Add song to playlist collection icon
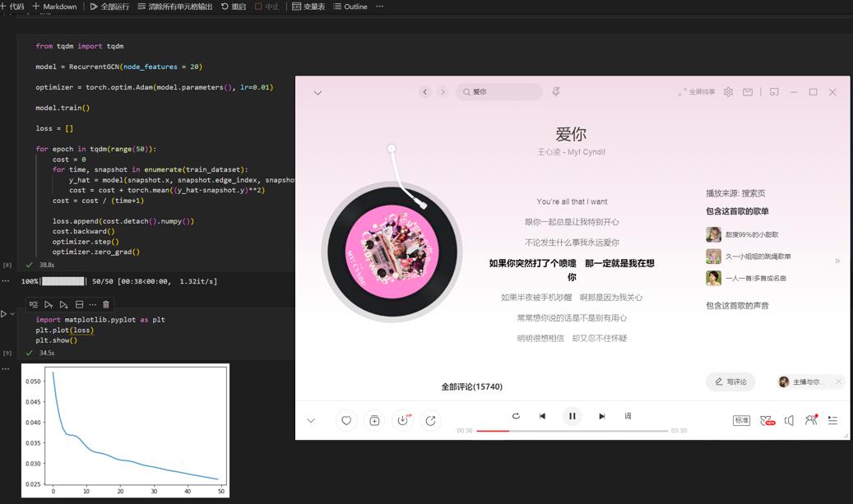Screen dimensions: 853x504 374,420
